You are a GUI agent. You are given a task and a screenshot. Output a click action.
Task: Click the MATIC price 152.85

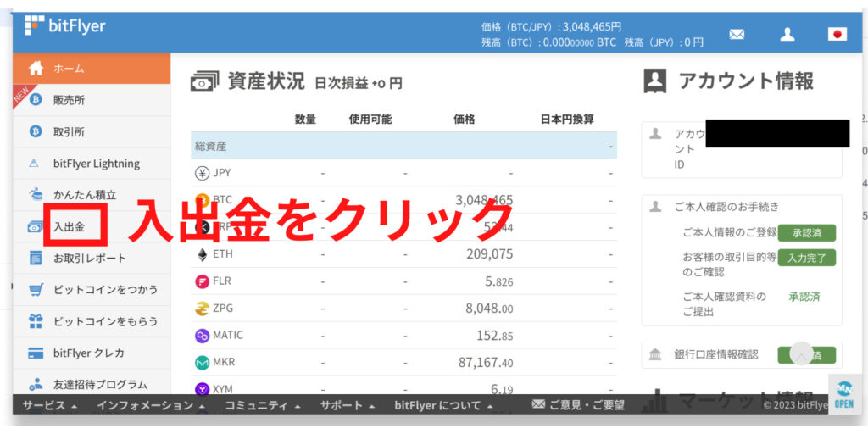click(495, 336)
